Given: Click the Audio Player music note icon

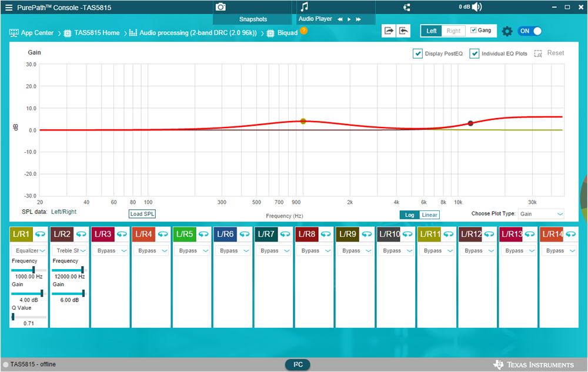Looking at the screenshot, I should (x=304, y=7).
